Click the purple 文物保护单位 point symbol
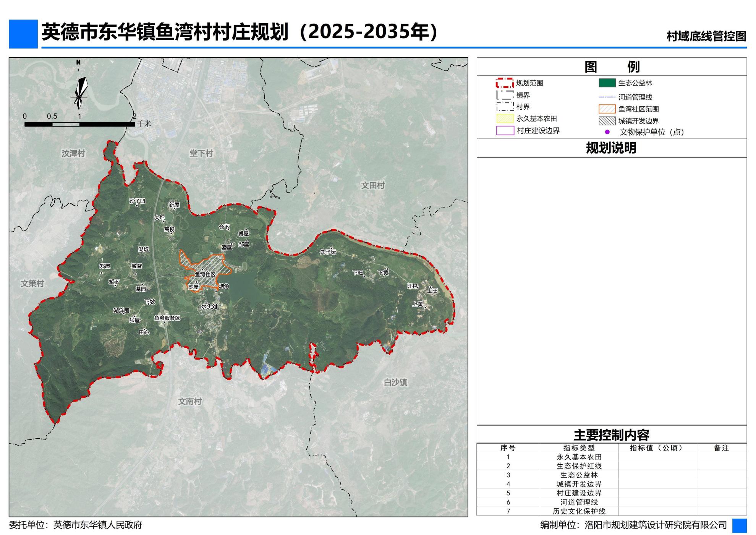756x535 pixels. pyautogui.click(x=607, y=132)
